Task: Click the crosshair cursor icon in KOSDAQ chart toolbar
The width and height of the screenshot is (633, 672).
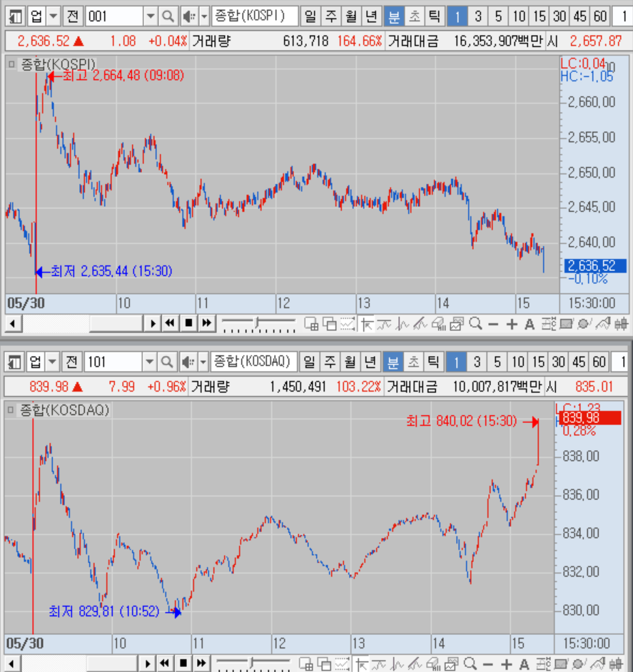Action: (360, 664)
